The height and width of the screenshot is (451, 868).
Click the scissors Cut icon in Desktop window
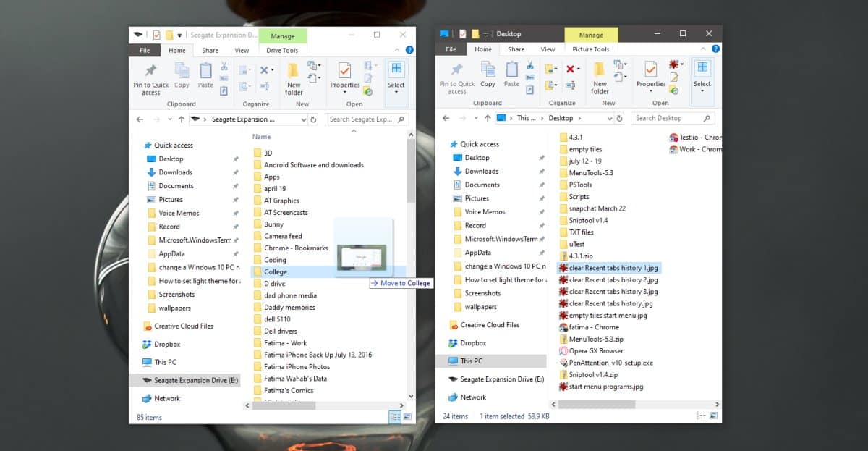[x=530, y=64]
